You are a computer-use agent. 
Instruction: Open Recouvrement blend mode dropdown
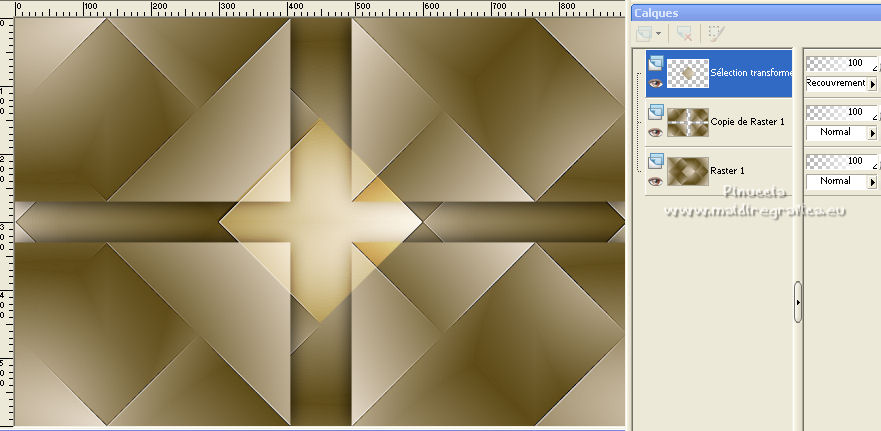click(x=873, y=84)
